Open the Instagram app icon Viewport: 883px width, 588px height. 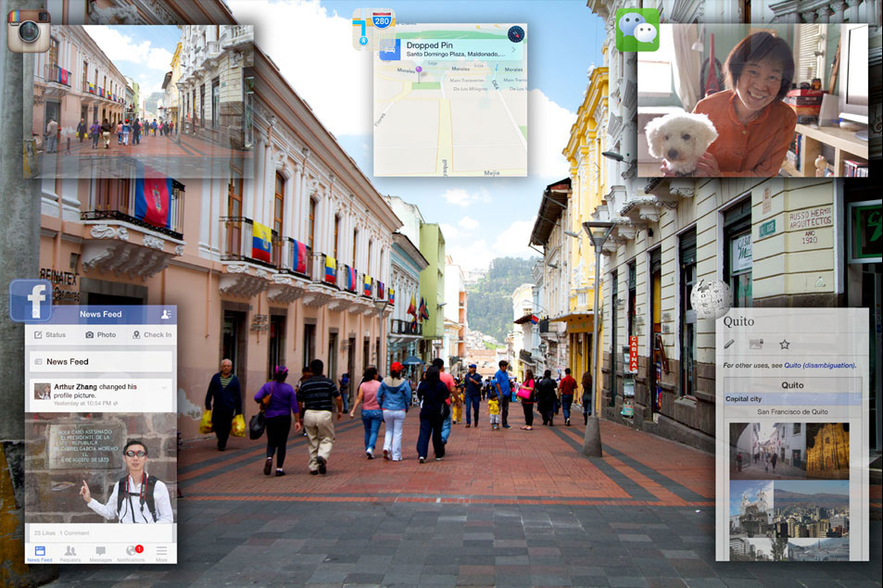tap(28, 30)
